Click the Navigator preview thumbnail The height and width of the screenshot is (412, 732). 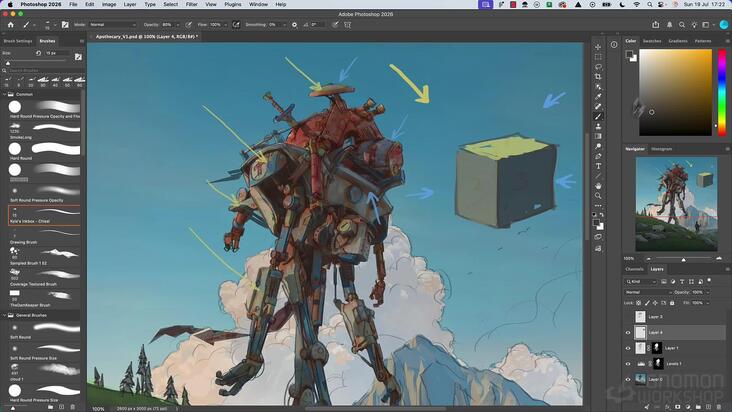click(x=676, y=204)
